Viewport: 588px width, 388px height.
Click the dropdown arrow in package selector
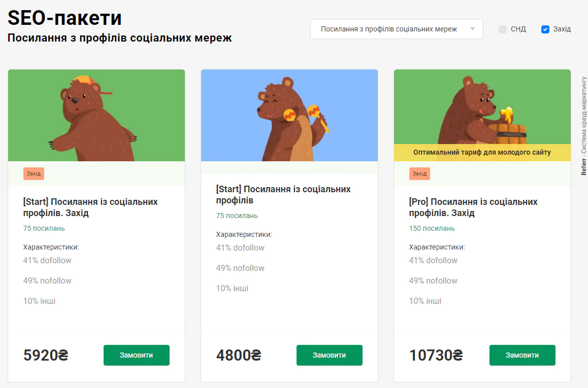(473, 29)
